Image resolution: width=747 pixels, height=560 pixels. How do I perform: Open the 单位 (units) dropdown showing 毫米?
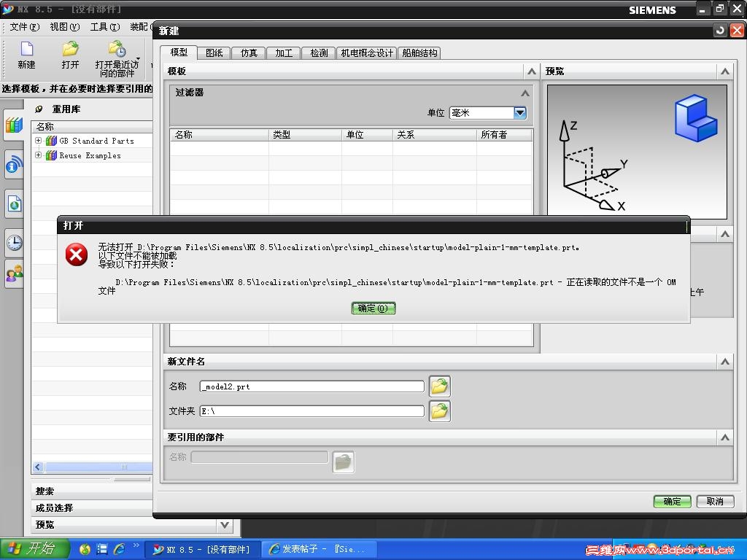(519, 113)
